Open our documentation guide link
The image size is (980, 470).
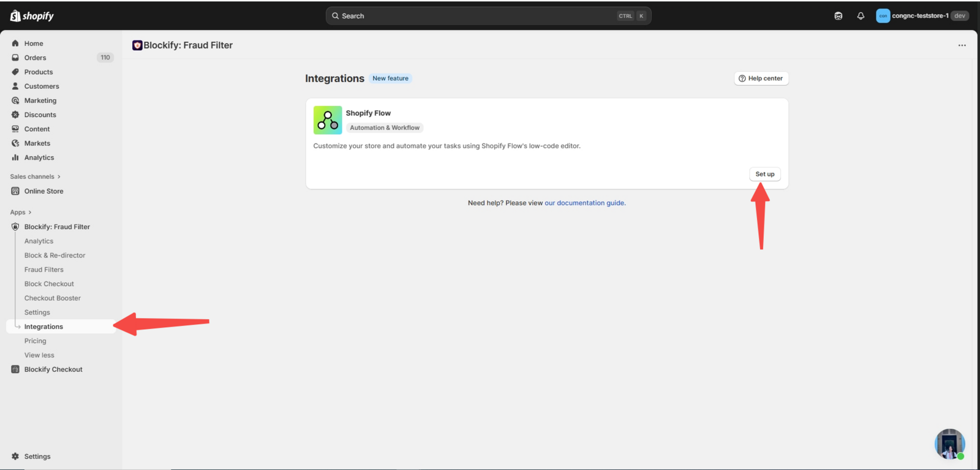pos(584,203)
